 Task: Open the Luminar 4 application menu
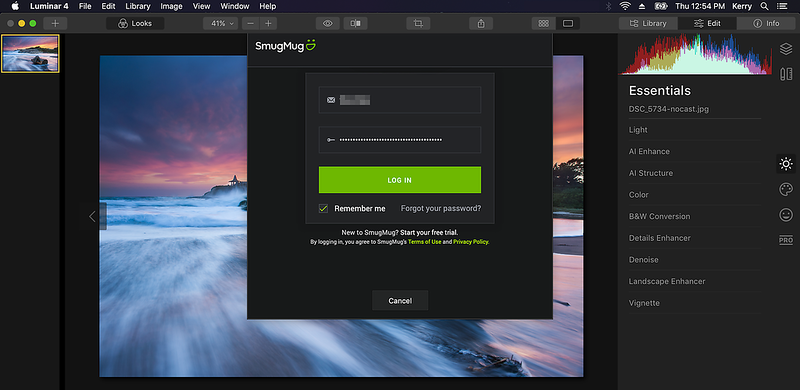click(x=49, y=6)
